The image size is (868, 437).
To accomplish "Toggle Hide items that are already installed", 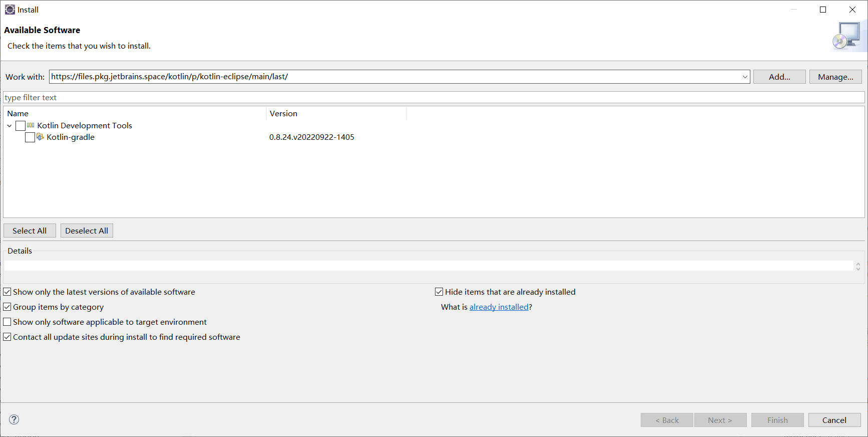I will 439,292.
